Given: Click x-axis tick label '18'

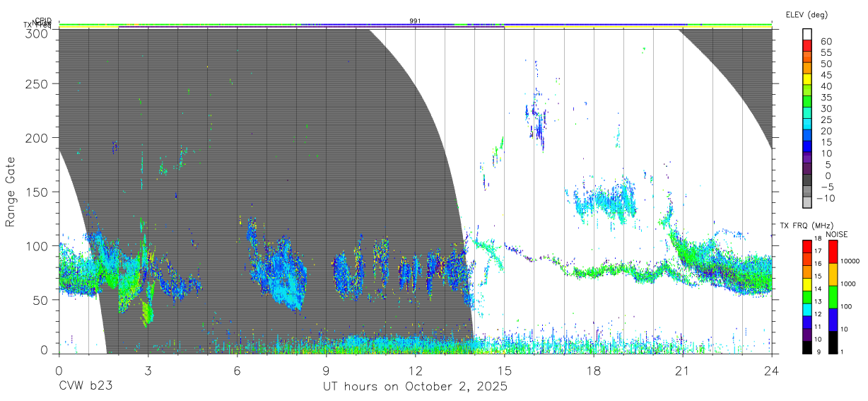Looking at the screenshot, I should click(594, 371).
